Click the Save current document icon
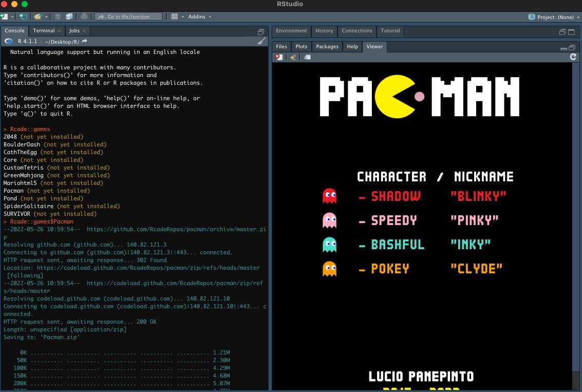Viewport: 582px width, 392px height. tap(58, 17)
